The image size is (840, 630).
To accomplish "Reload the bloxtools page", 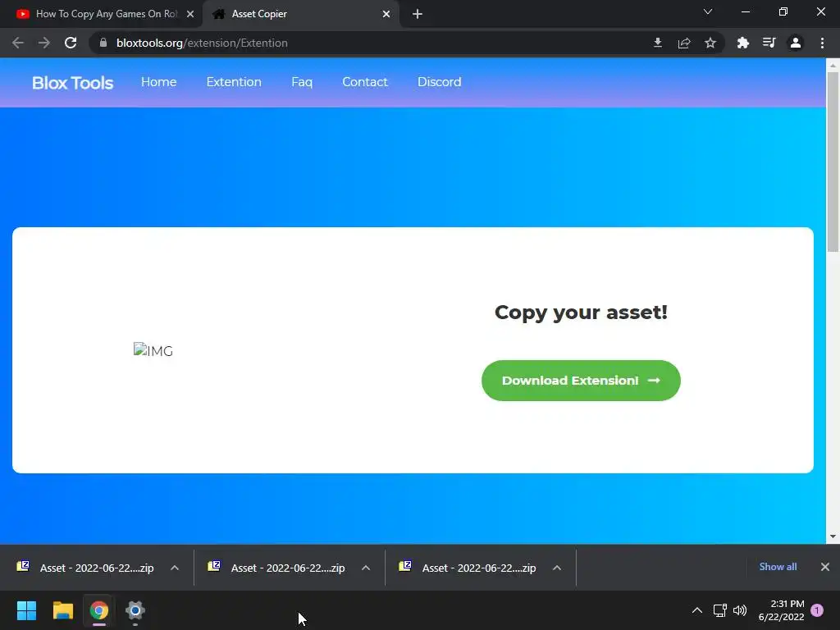I will [x=71, y=43].
